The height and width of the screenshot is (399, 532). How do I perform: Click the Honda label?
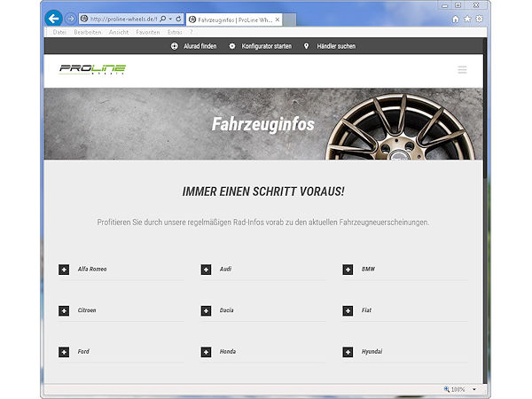228,351
